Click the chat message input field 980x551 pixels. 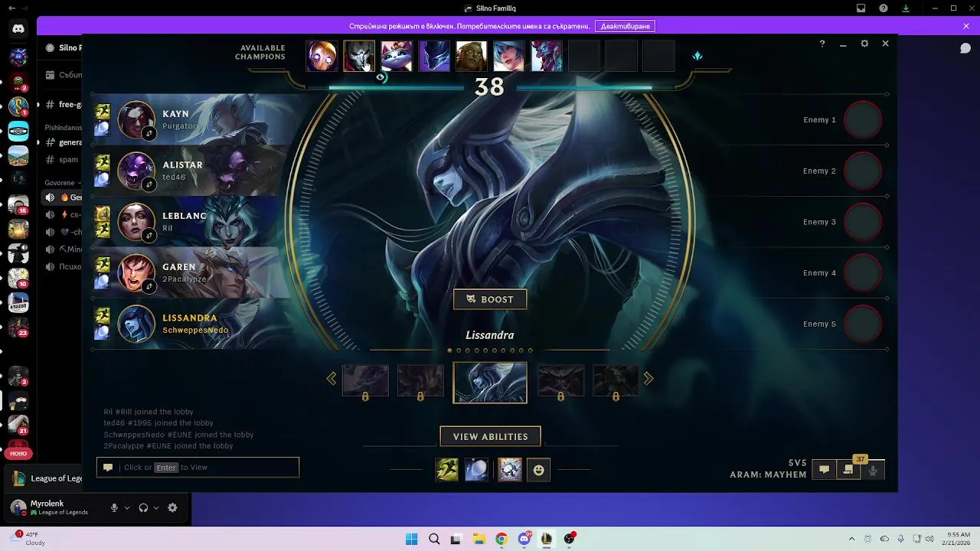pyautogui.click(x=198, y=468)
